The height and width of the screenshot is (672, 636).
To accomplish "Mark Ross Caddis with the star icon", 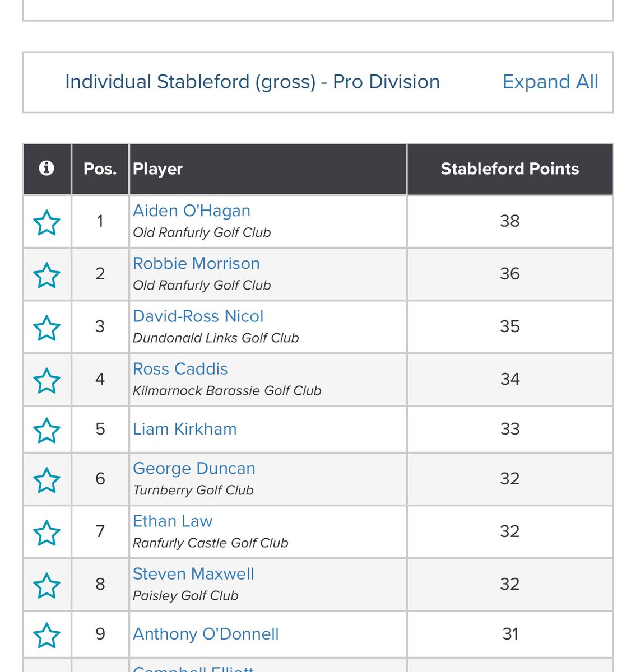I will click(x=47, y=381).
